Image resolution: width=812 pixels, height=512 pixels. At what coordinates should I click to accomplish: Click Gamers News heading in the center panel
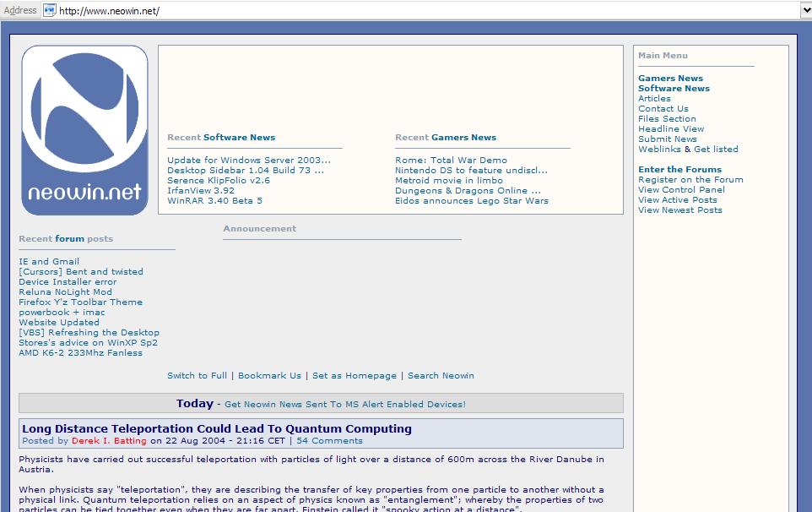(x=463, y=138)
